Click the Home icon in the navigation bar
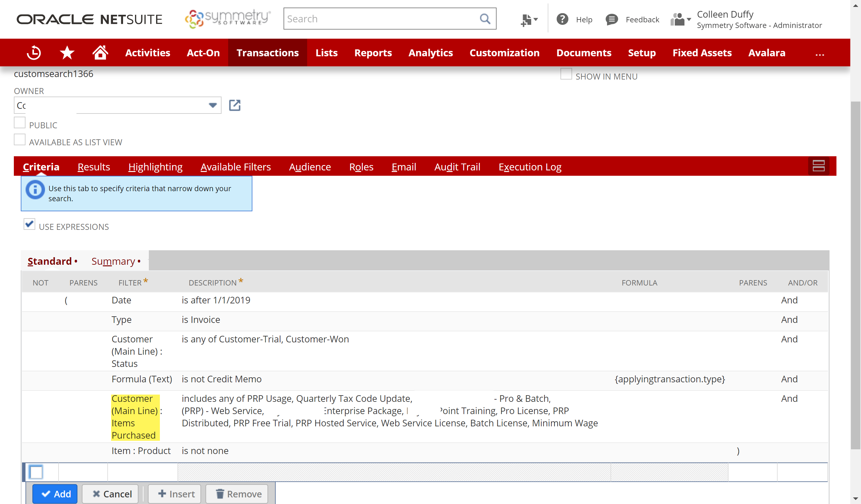Screen dimensions: 861x504 pos(100,53)
